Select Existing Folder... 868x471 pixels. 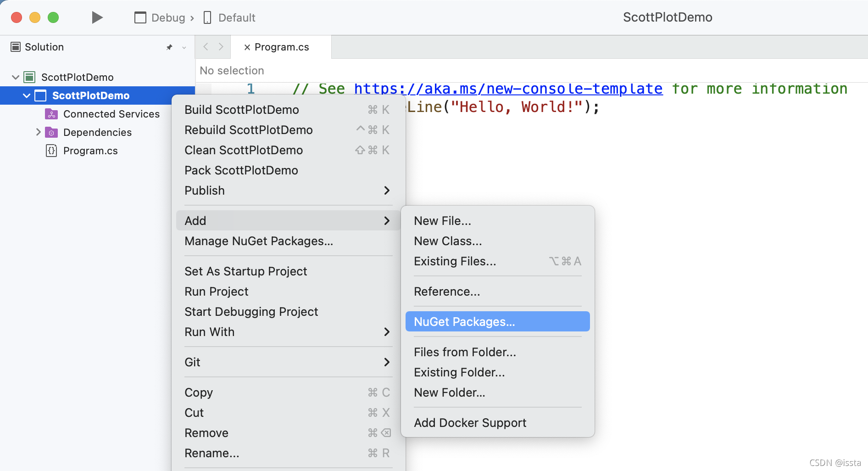tap(498, 372)
